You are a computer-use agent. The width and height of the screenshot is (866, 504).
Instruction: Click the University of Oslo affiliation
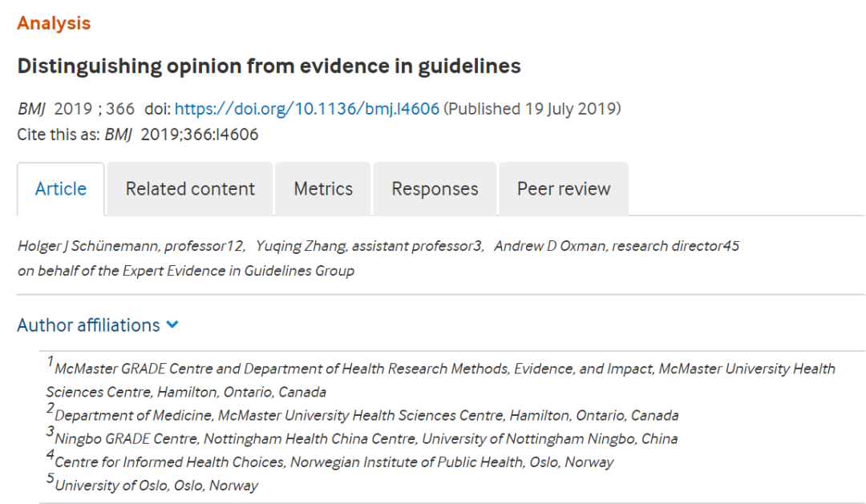(152, 486)
